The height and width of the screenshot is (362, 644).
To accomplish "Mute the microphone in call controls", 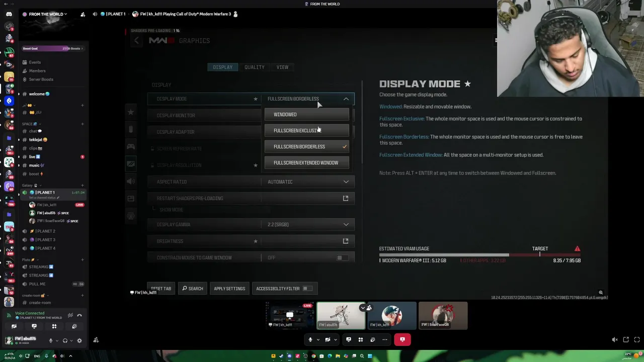I will point(310,340).
